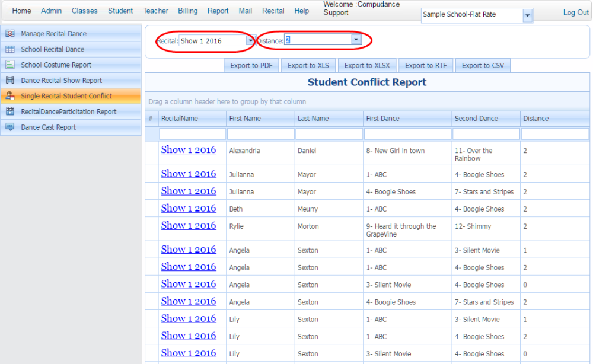Export report to XLSX
The height and width of the screenshot is (364, 593).
367,65
